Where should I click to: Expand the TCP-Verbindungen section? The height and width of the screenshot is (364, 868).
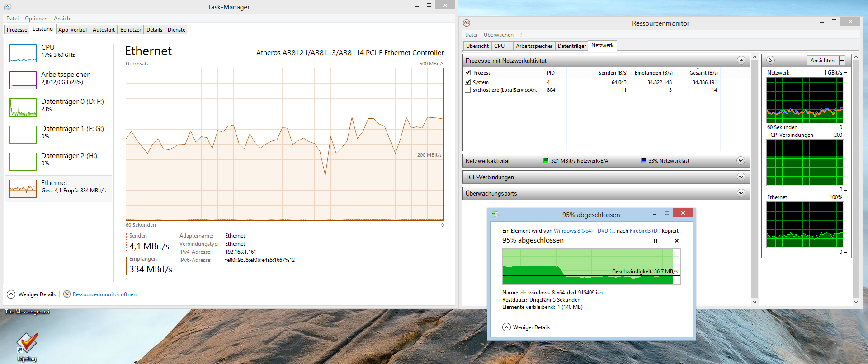coord(741,177)
